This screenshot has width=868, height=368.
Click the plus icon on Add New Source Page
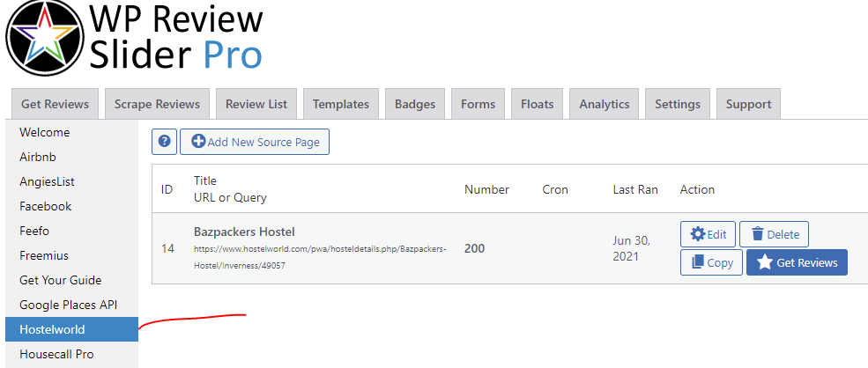(198, 142)
